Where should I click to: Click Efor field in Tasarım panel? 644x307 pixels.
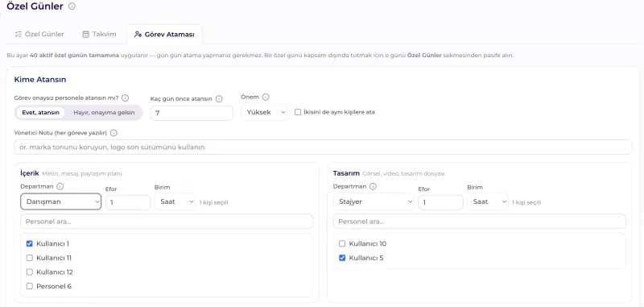(440, 202)
